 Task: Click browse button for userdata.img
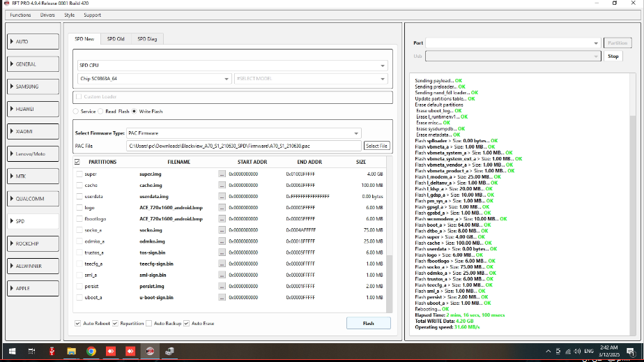(222, 197)
